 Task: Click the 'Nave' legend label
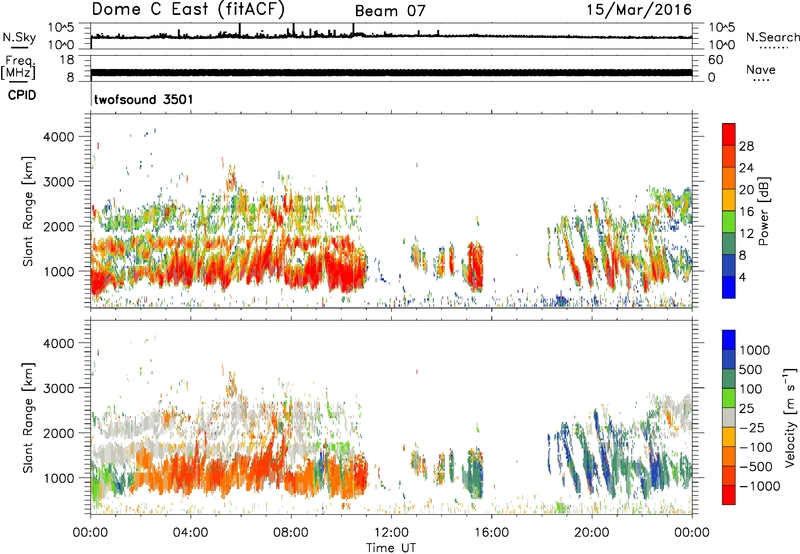point(760,69)
